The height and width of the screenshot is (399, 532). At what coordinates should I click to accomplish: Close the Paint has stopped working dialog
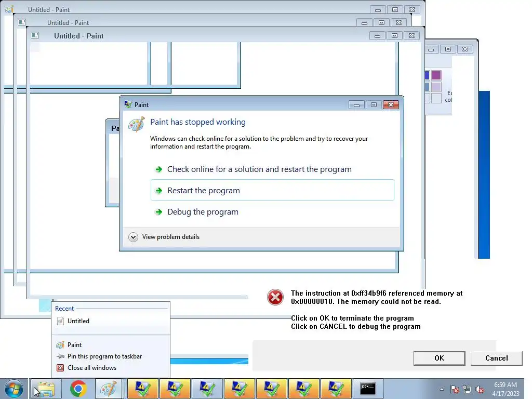pyautogui.click(x=391, y=105)
